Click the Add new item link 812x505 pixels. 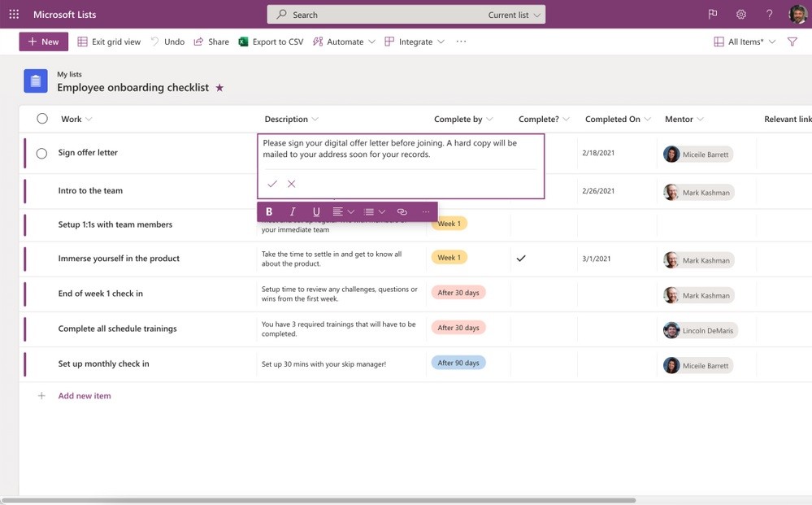85,395
